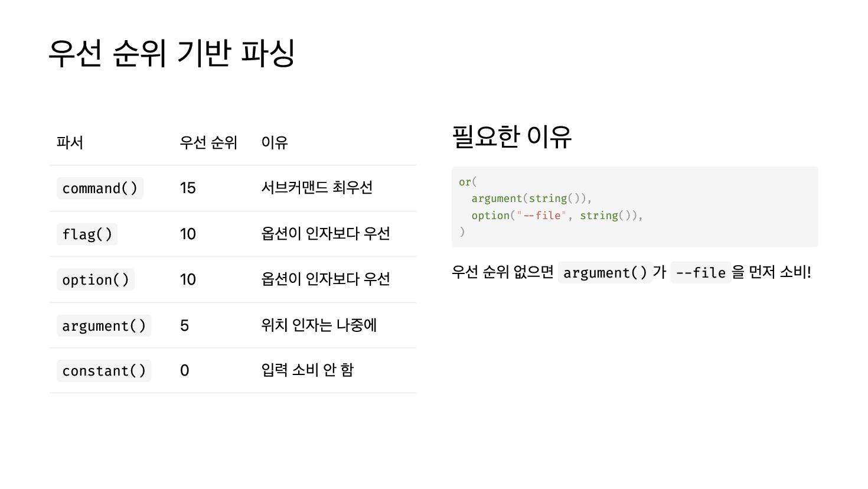Select the constant() code cell
The image size is (868, 489).
pyautogui.click(x=103, y=371)
